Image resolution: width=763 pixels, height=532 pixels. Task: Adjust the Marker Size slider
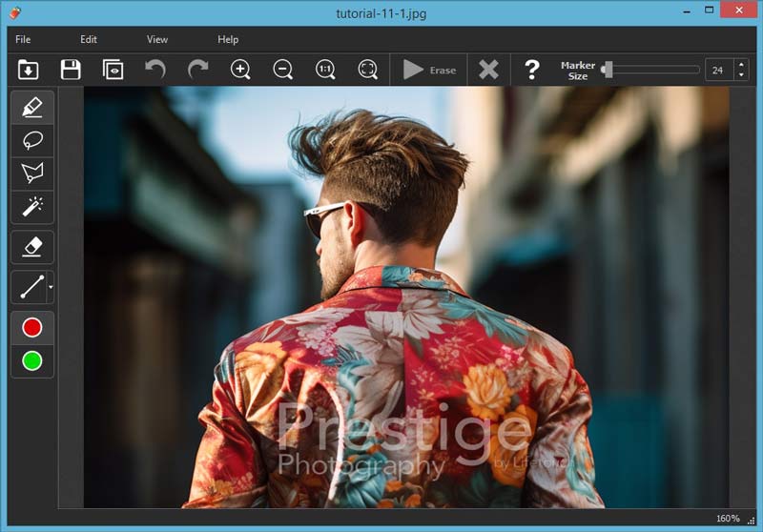coord(650,70)
